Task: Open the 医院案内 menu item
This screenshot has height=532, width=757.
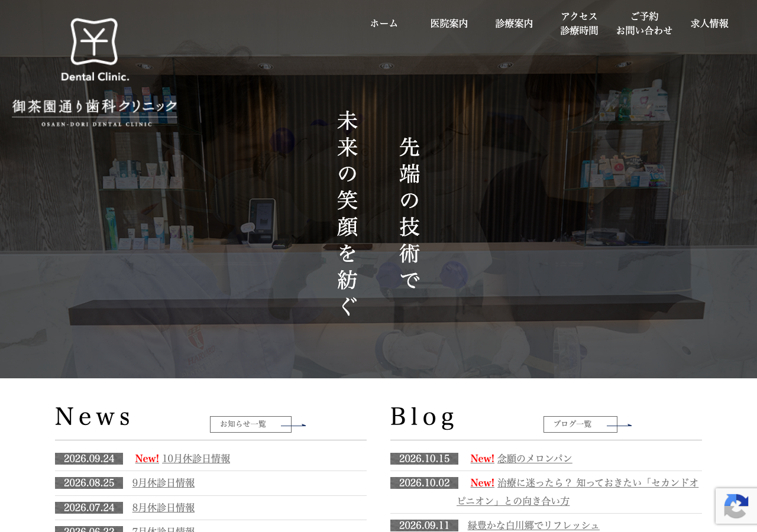Action: 449,24
